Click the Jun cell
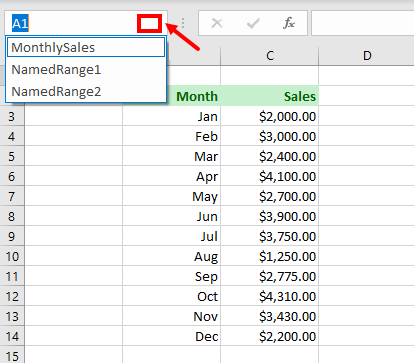The image size is (414, 363). [172, 216]
